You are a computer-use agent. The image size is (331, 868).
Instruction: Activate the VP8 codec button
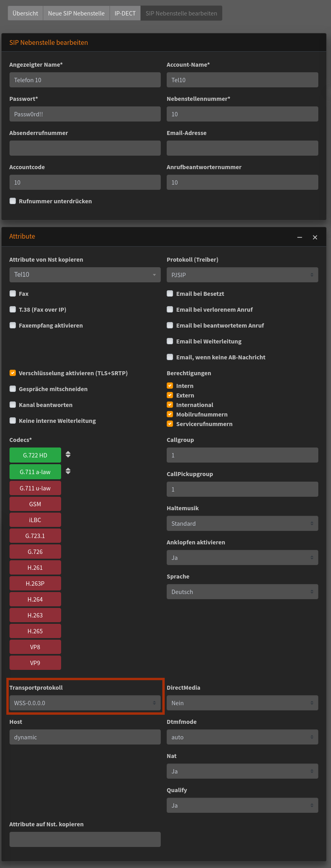[x=35, y=647]
